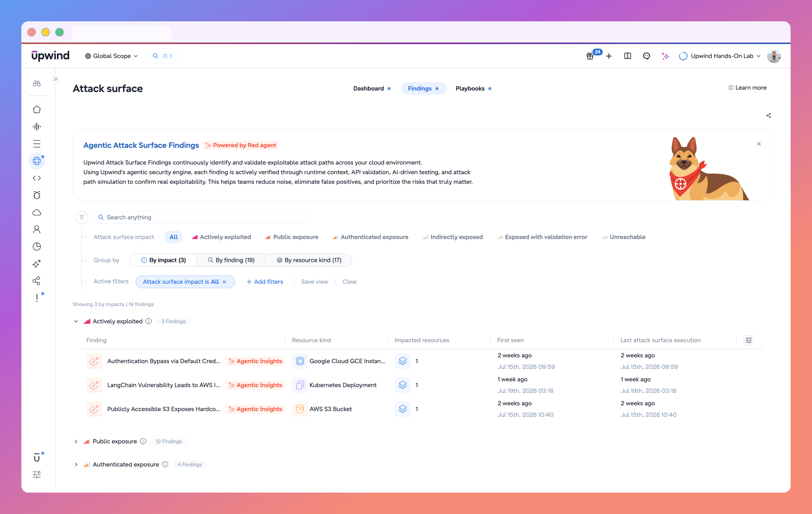The width and height of the screenshot is (812, 514).
Task: Open the global search ⌘K box
Action: (163, 56)
